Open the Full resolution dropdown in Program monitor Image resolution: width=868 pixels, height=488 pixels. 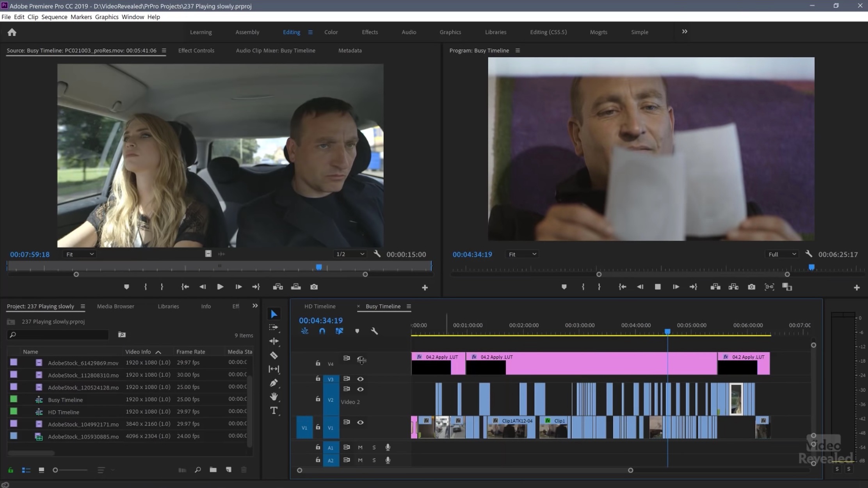coord(781,254)
